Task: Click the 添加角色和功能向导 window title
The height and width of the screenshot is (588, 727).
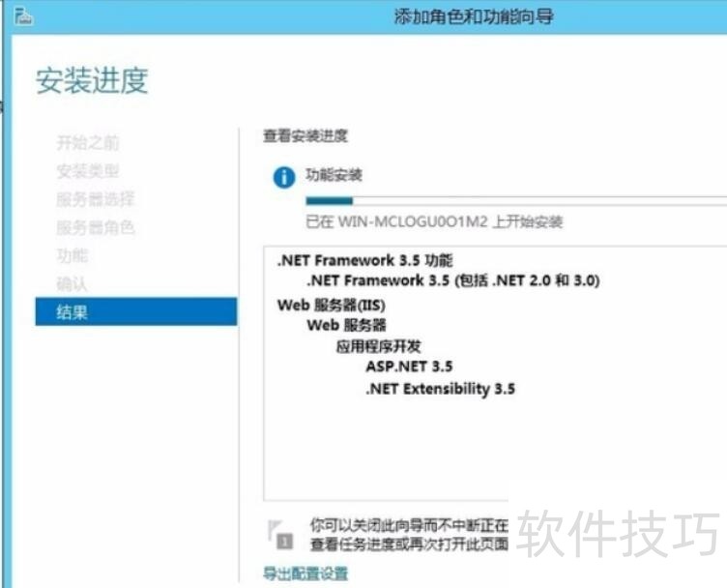Action: [x=474, y=16]
